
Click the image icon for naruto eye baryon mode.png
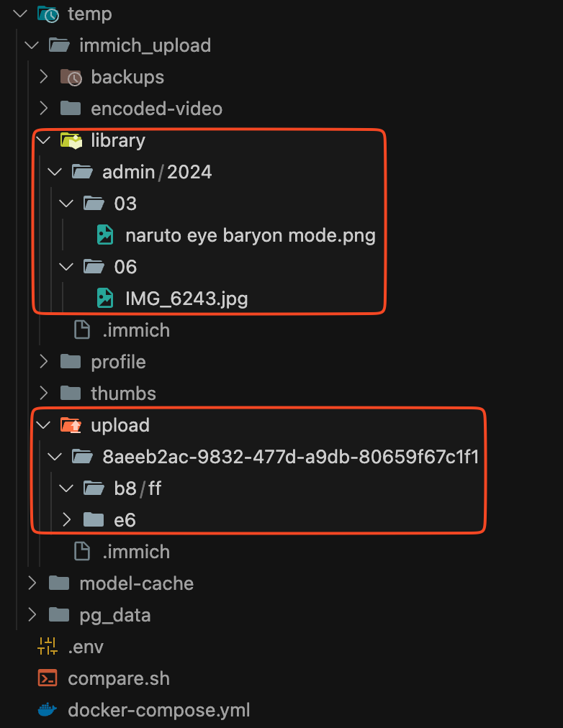[x=105, y=235]
